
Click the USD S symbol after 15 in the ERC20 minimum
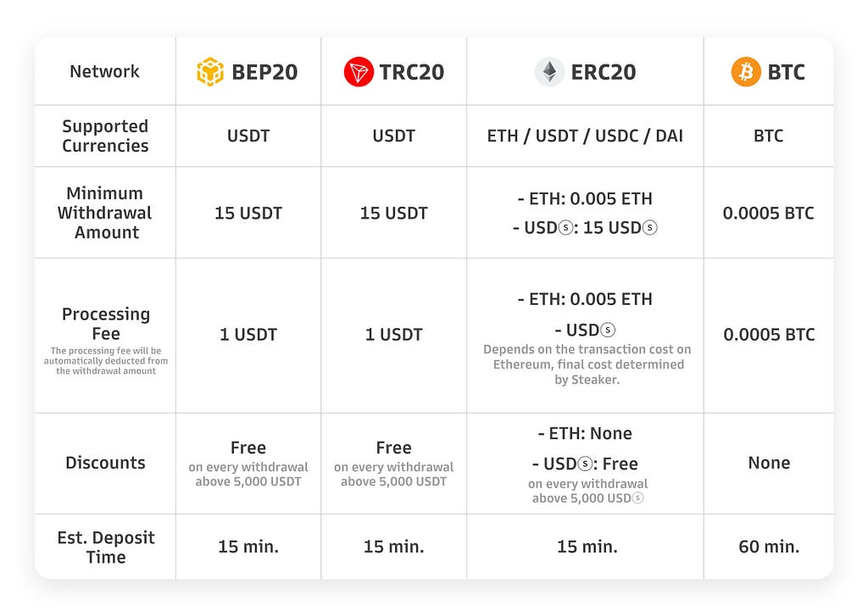coord(649,227)
